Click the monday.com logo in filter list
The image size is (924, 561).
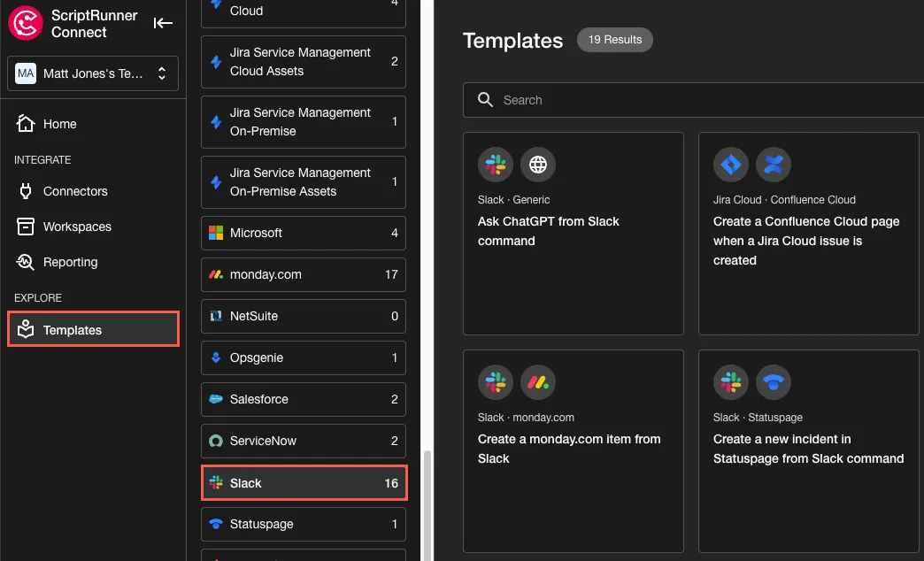coord(216,274)
